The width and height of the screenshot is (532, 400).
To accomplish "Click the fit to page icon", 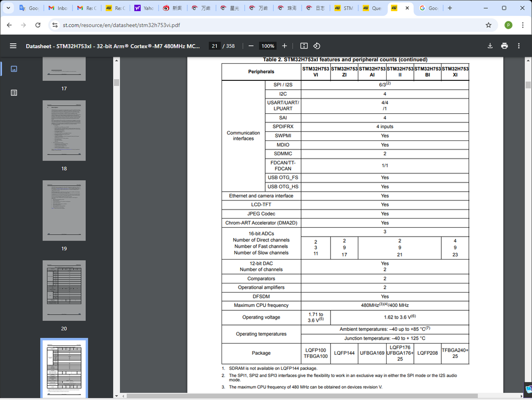I will pyautogui.click(x=304, y=46).
